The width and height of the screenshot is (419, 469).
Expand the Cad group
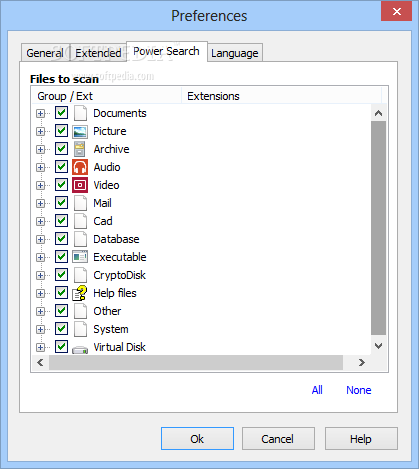pyautogui.click(x=40, y=222)
